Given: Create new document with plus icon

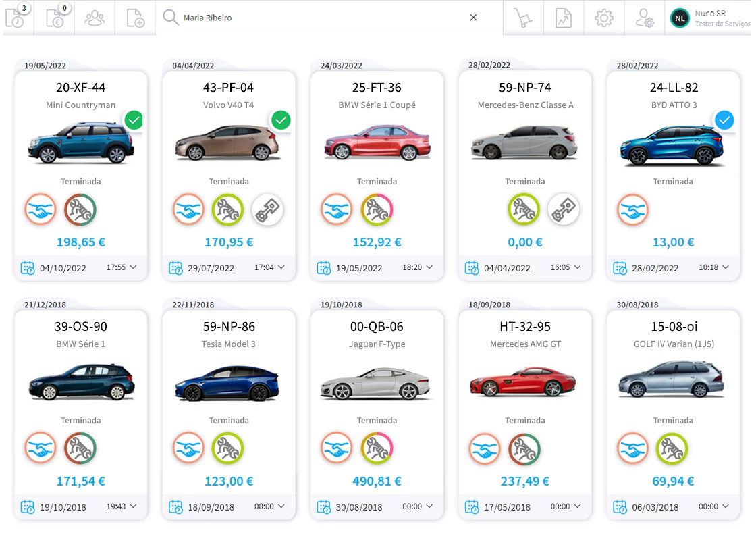Looking at the screenshot, I should click(136, 18).
